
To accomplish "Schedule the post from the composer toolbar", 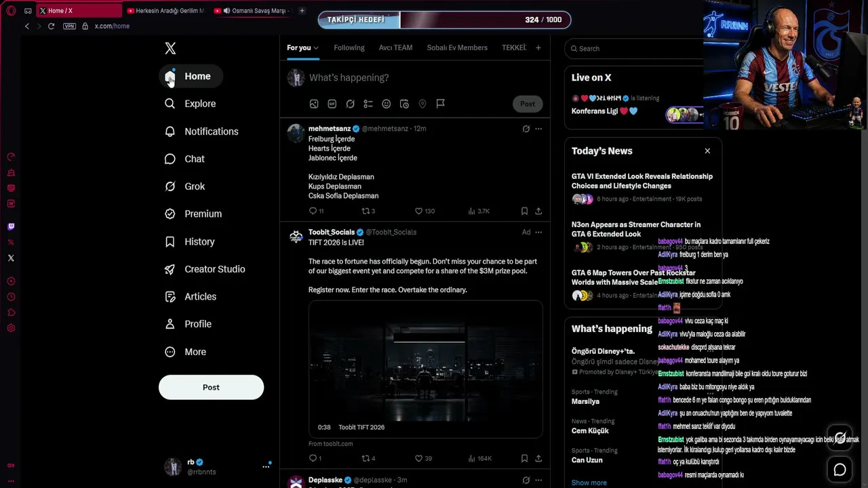I will [x=404, y=104].
